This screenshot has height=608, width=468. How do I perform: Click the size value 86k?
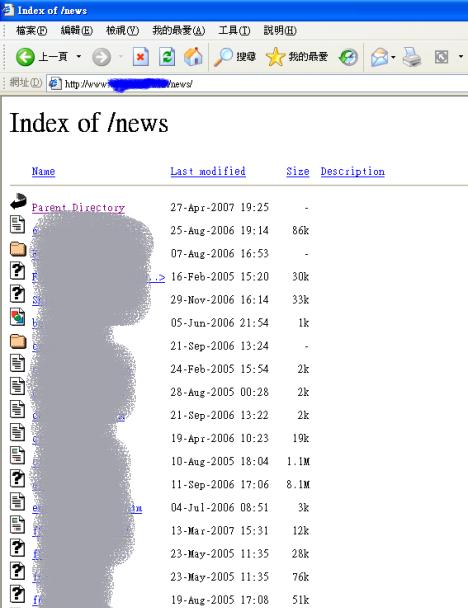(x=300, y=231)
